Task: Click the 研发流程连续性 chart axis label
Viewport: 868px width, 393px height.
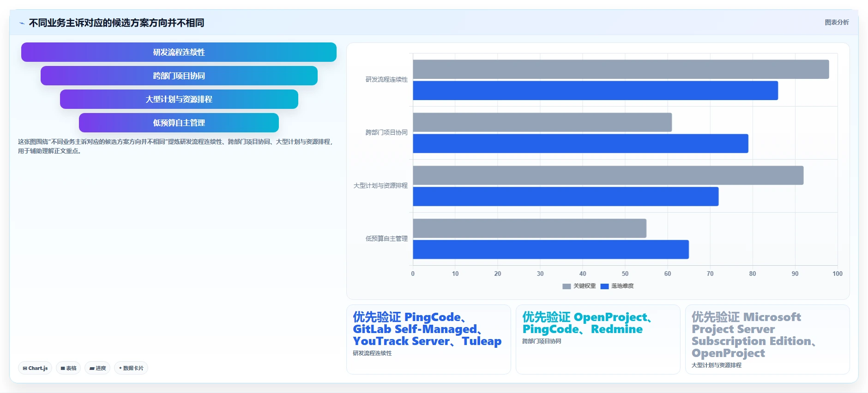Action: click(386, 79)
